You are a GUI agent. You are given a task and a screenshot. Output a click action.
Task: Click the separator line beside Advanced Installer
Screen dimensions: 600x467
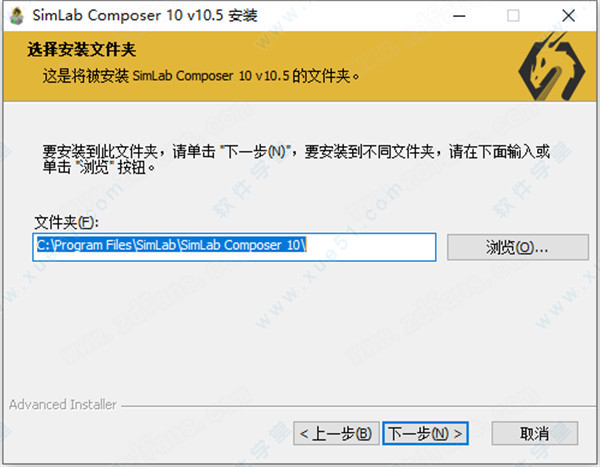[358, 406]
